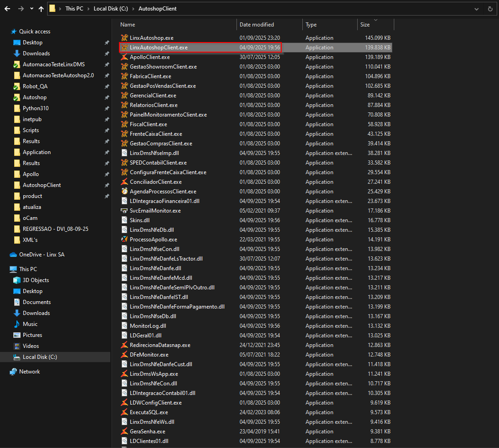Open Network in navigation pane
The width and height of the screenshot is (499, 448).
pos(29,372)
